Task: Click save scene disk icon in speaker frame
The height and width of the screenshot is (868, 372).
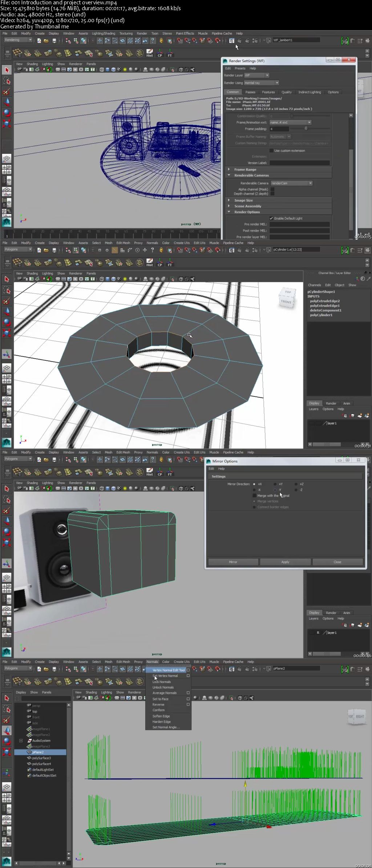Action: (54, 460)
